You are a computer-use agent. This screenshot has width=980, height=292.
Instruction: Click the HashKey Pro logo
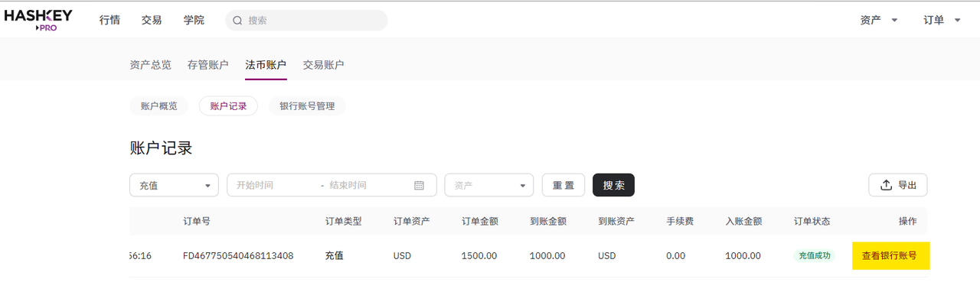pyautogui.click(x=38, y=19)
